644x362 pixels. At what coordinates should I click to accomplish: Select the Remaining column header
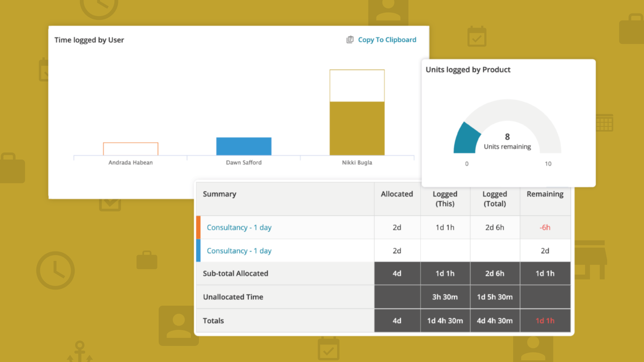pyautogui.click(x=545, y=194)
